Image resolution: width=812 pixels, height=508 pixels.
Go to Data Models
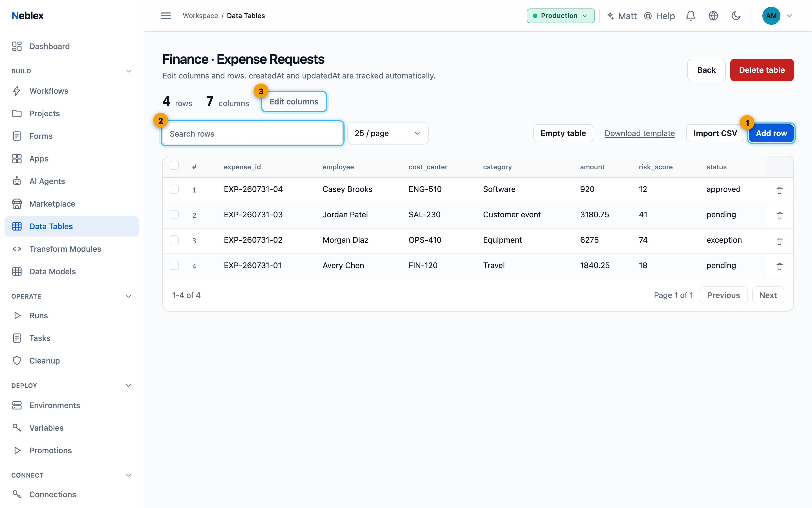(72, 271)
